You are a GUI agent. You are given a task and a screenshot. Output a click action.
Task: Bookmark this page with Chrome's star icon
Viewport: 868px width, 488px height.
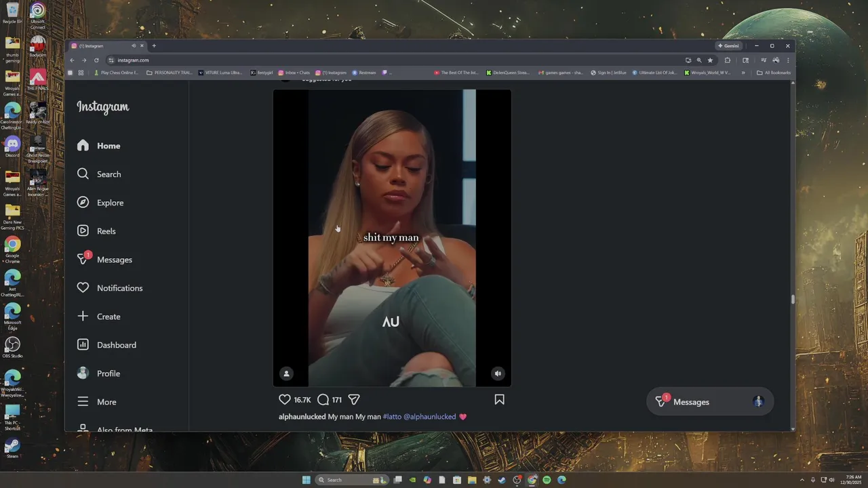pyautogui.click(x=710, y=60)
